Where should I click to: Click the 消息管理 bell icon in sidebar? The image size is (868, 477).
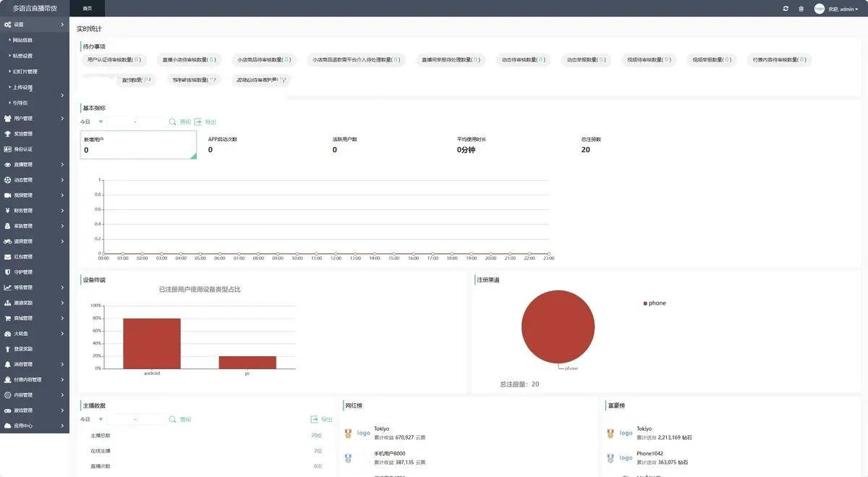[x=7, y=364]
